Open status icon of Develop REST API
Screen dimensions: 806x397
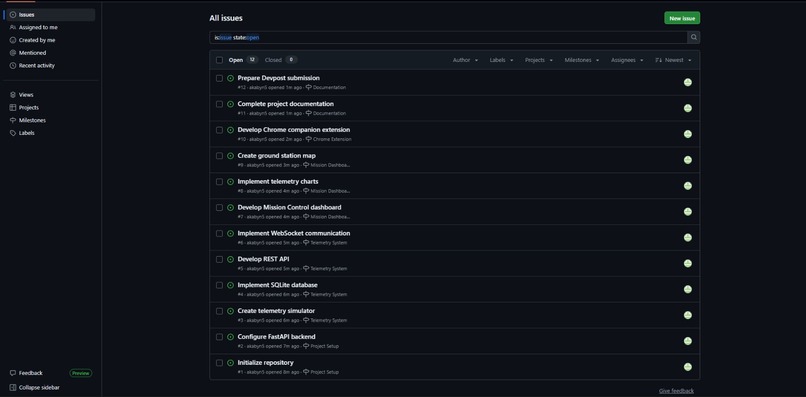tap(230, 259)
